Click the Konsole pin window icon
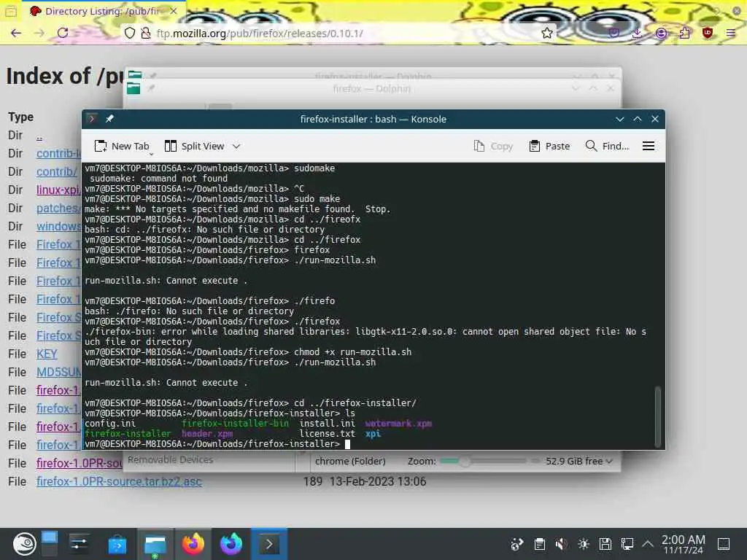 click(x=109, y=119)
